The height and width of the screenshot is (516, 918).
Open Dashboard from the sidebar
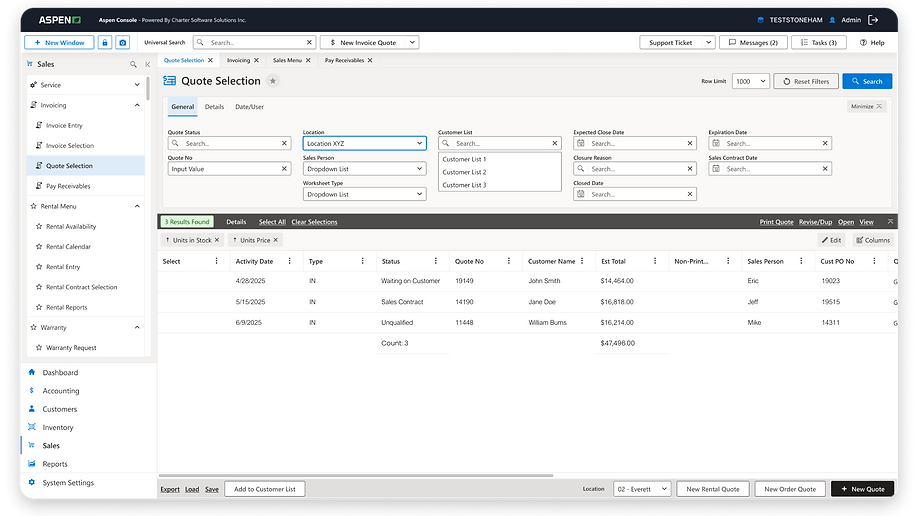coord(60,373)
